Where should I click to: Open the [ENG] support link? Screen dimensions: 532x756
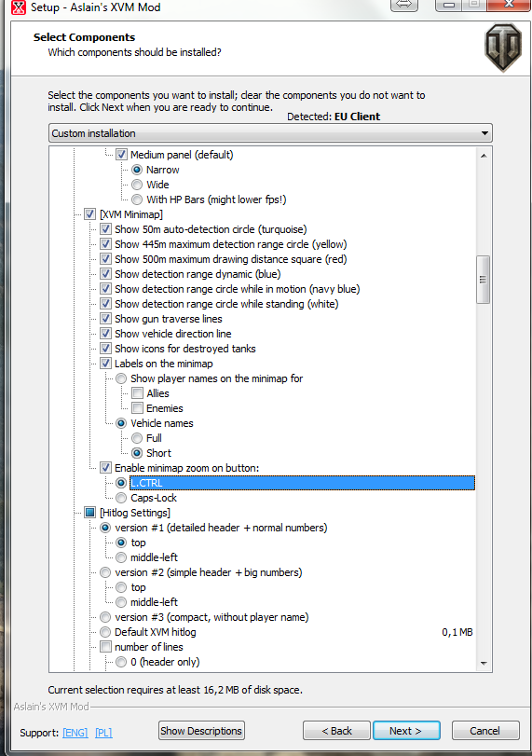[75, 733]
